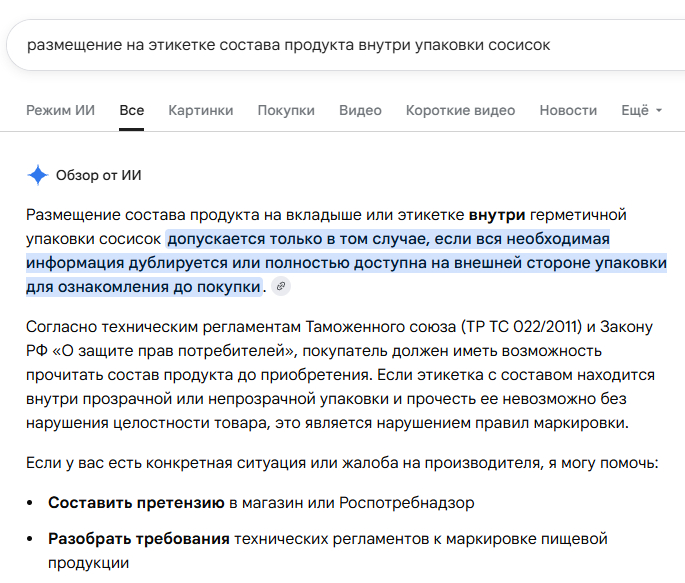Show Новости results tab
The image size is (685, 583).
(x=568, y=110)
